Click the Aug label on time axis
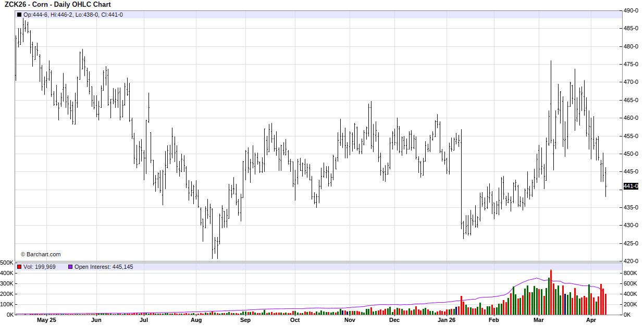The image size is (644, 336). coord(196,320)
